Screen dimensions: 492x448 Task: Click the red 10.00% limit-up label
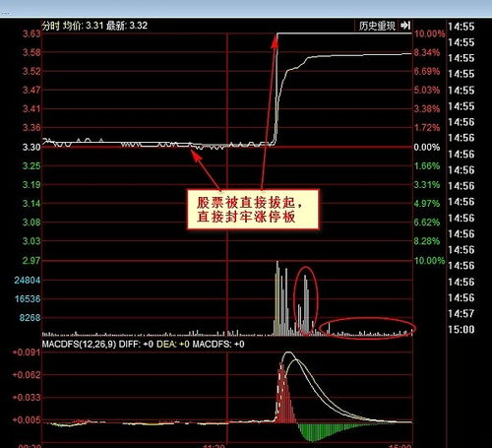[430, 33]
